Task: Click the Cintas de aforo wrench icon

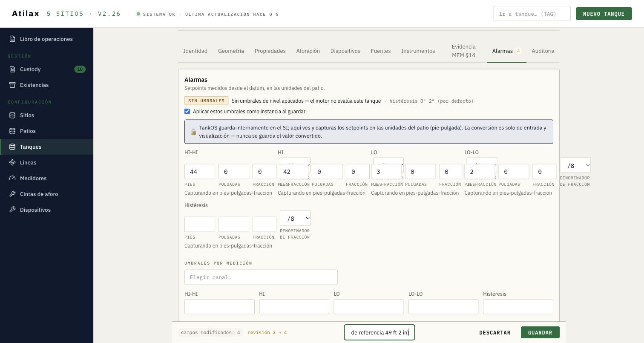Action: pyautogui.click(x=12, y=194)
